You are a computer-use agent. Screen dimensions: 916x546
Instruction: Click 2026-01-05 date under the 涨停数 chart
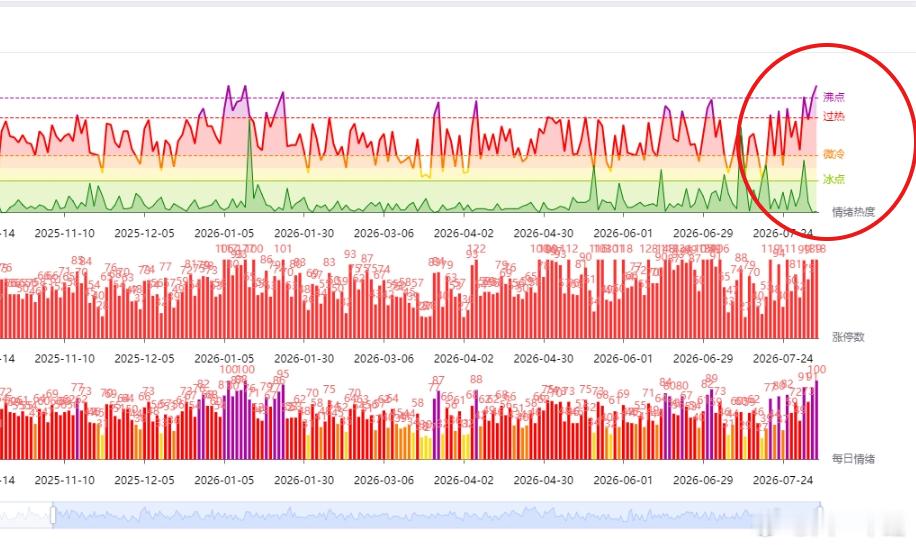click(224, 359)
